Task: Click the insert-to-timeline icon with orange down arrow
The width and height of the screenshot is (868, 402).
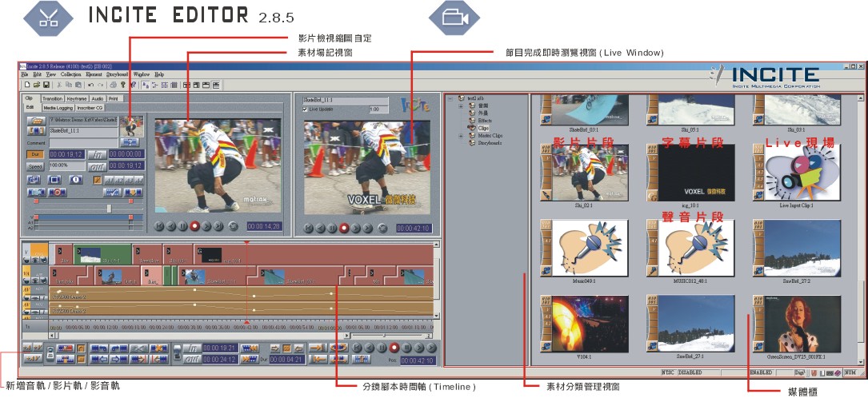Action: click(x=134, y=193)
